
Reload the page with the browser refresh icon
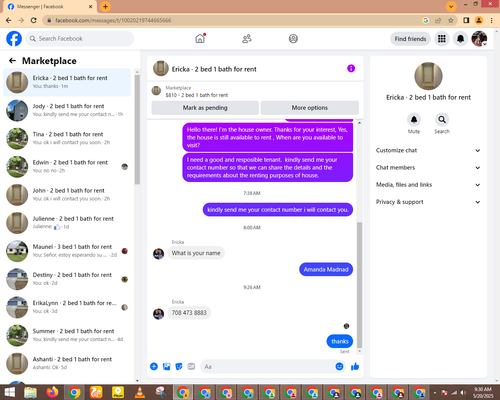(34, 20)
